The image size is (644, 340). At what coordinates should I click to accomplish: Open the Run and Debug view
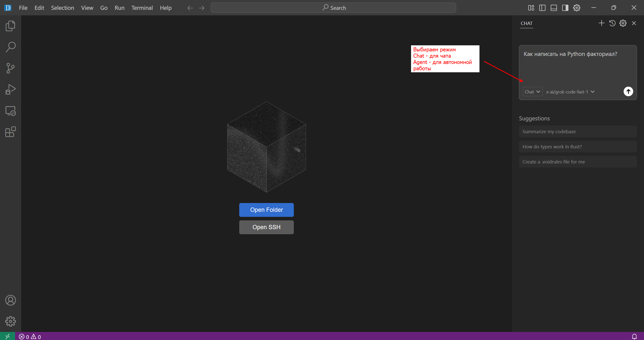pyautogui.click(x=10, y=89)
